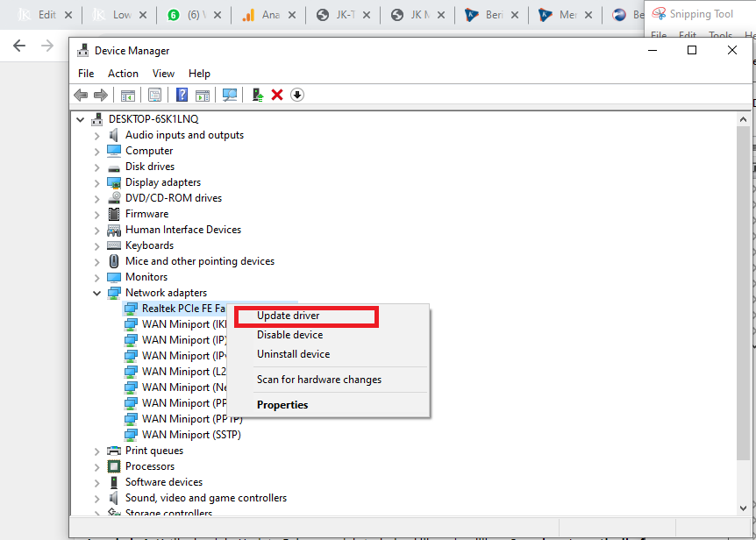Choose Uninstall device from context menu

click(x=293, y=354)
